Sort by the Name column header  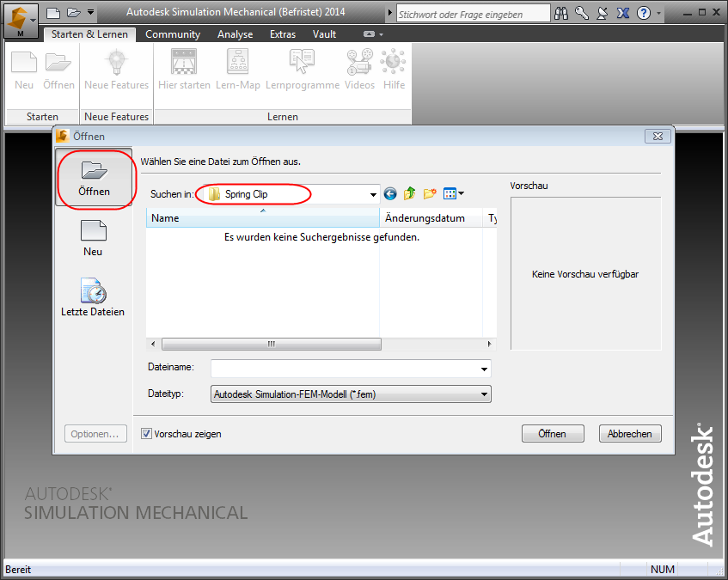tap(263, 218)
